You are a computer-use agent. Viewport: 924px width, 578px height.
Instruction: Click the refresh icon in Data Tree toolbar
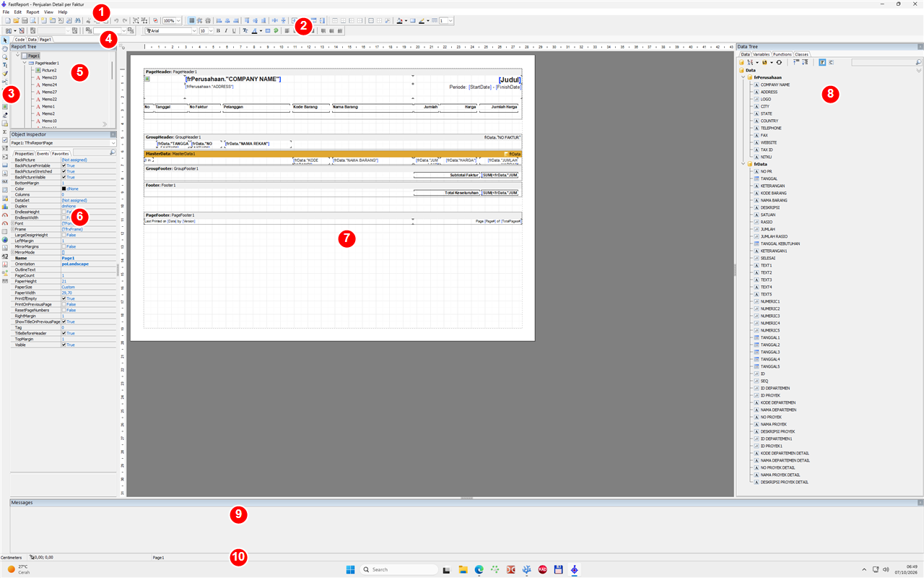779,62
